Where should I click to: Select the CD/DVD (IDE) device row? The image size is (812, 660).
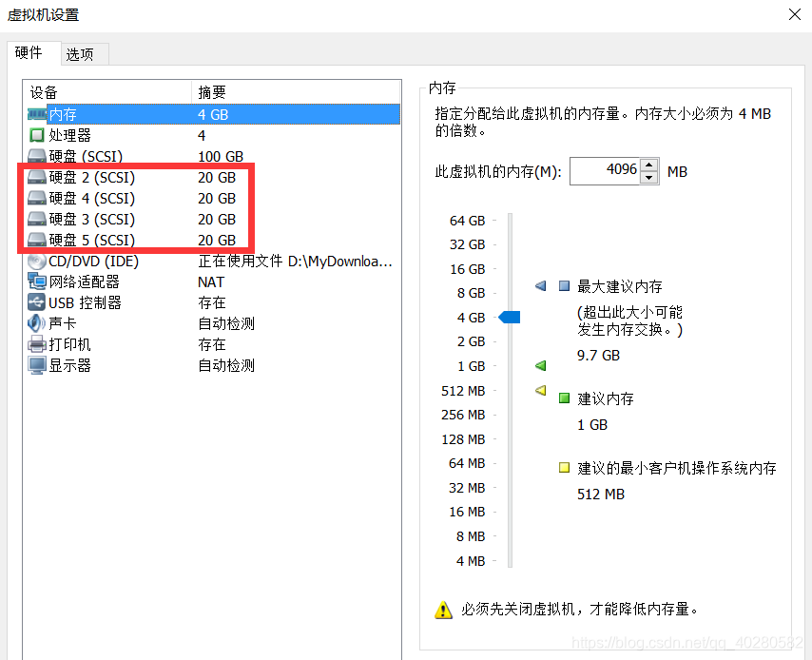pyautogui.click(x=213, y=262)
